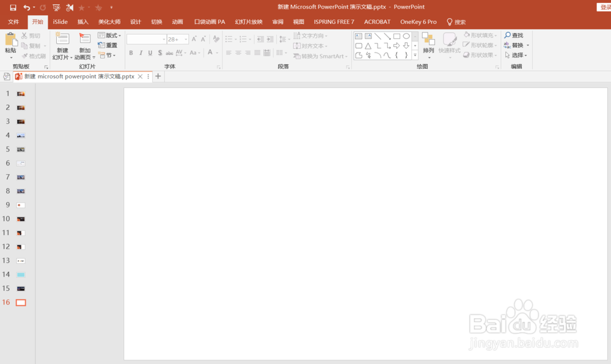Open the Layout (版式) dropdown
The image size is (611, 364).
(x=109, y=35)
